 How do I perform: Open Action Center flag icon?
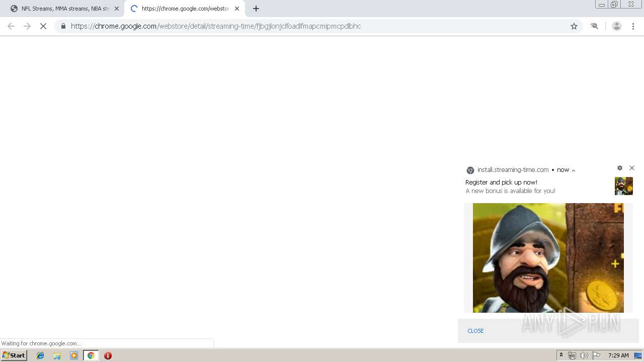point(596,355)
